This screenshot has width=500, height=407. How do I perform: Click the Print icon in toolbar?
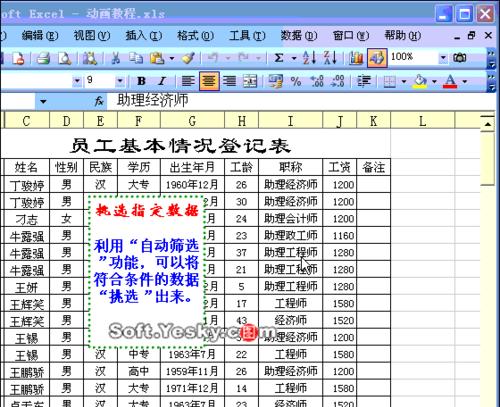[x=43, y=58]
